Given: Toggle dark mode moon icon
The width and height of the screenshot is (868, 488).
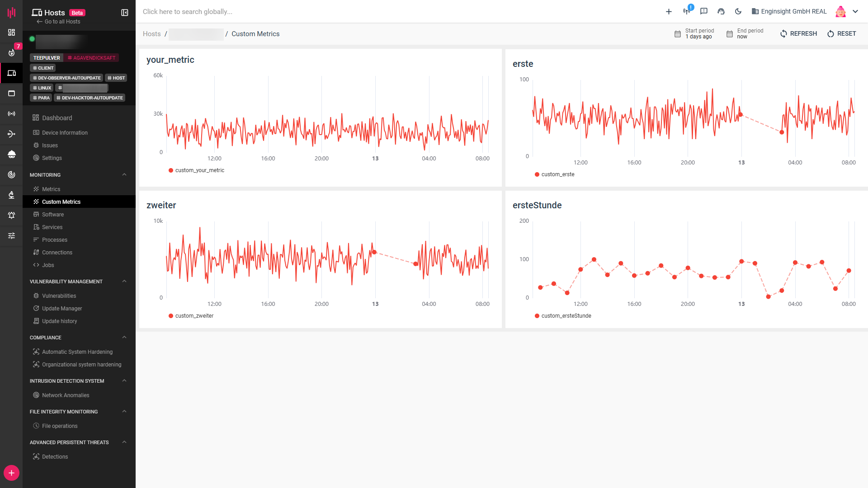Looking at the screenshot, I should (738, 11).
